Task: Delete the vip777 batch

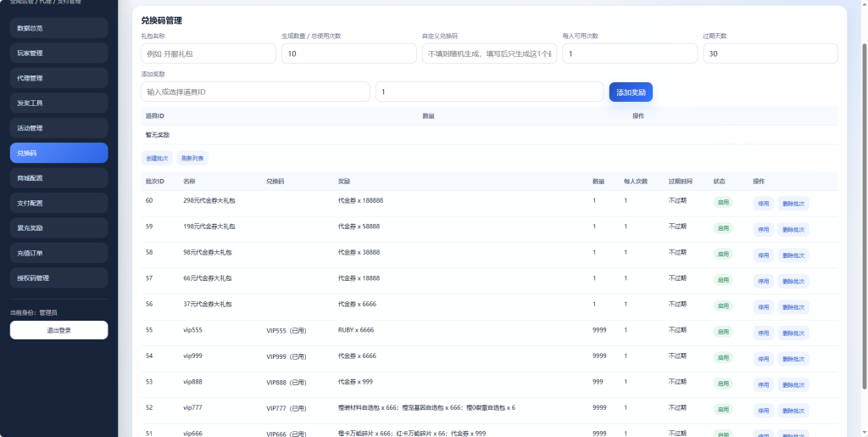Action: click(x=793, y=411)
